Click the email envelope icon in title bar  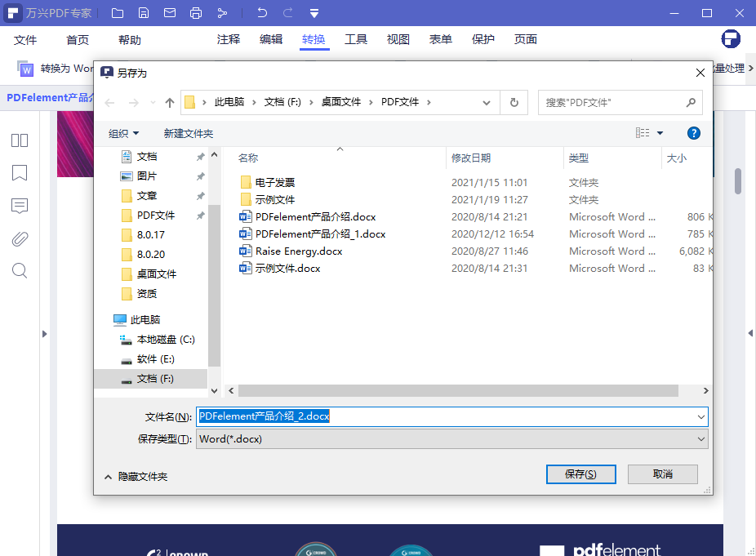170,13
